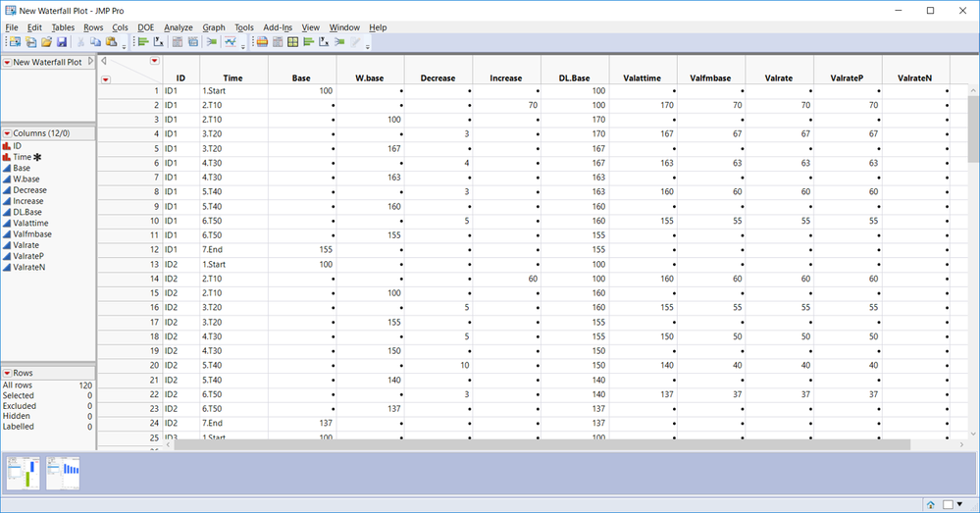Open the Rows panel red triangle menu

tap(8, 373)
